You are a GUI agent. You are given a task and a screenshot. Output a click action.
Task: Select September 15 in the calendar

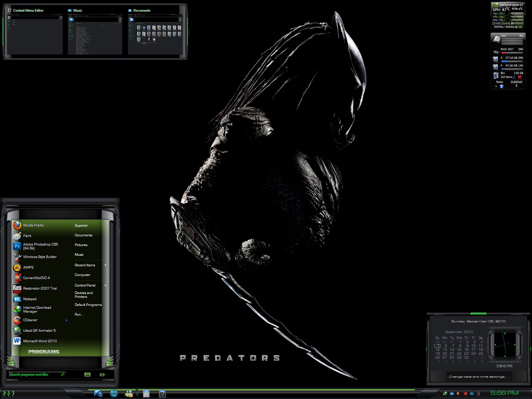tap(459, 349)
